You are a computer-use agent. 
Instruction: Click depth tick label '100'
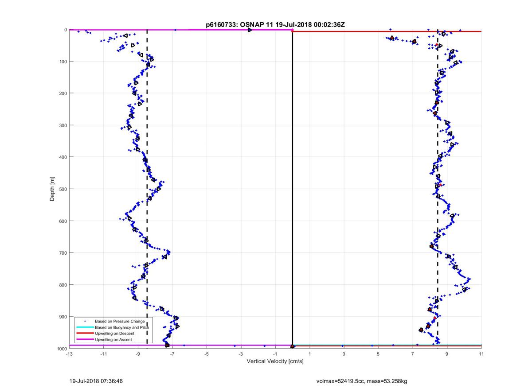63,61
